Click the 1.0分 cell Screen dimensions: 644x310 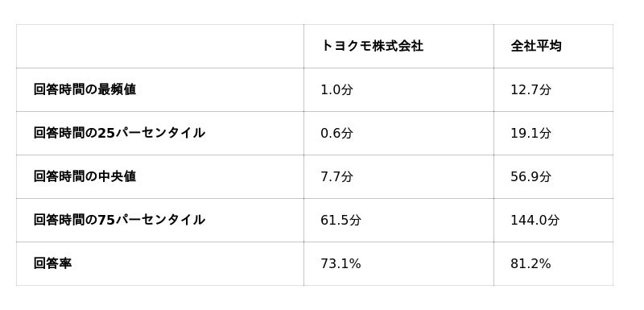336,90
